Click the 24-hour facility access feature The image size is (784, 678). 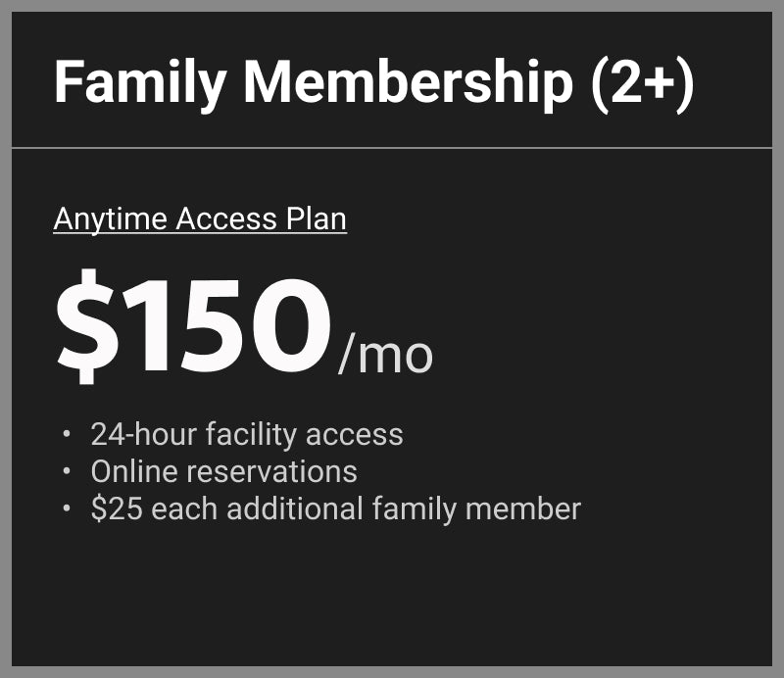coord(247,434)
